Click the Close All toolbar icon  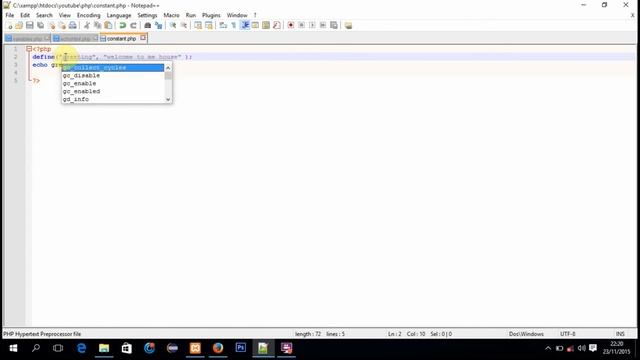pyautogui.click(x=62, y=25)
